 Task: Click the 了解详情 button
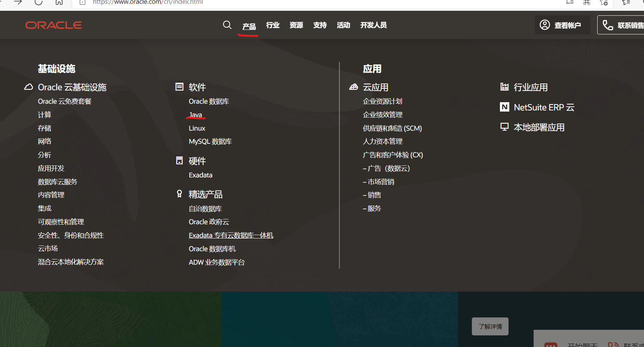[490, 326]
